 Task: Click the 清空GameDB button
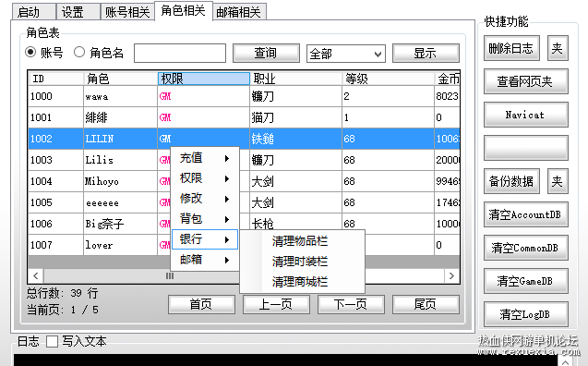point(526,281)
